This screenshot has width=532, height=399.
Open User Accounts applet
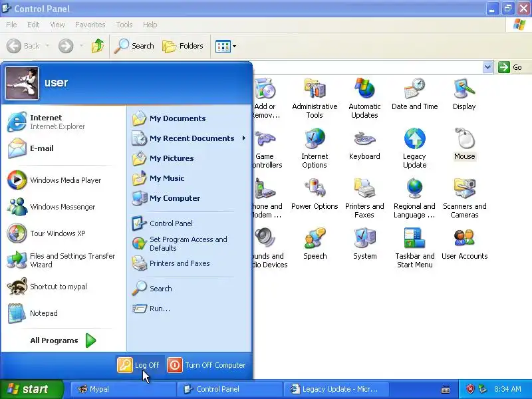(464, 244)
